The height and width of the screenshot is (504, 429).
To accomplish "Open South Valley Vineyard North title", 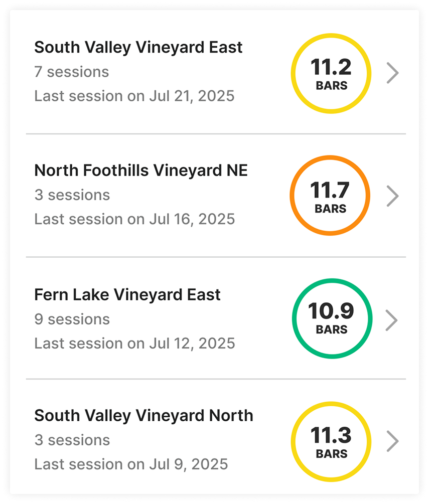I will [x=144, y=416].
